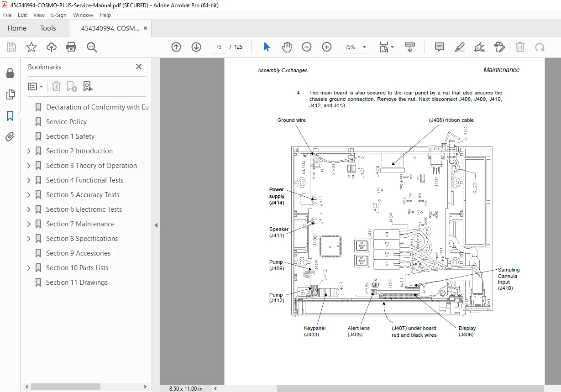Delete page trash icon in toolbar
The width and height of the screenshot is (561, 392).
tap(520, 47)
